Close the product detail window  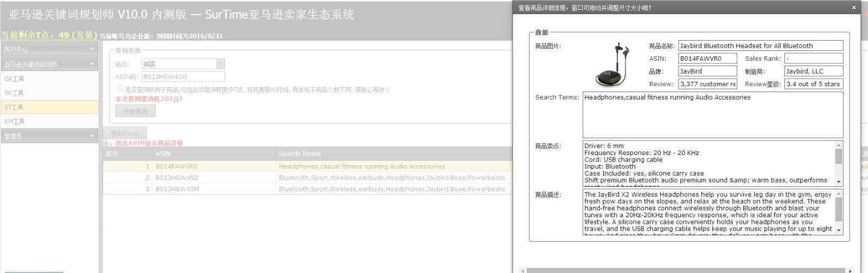click(x=854, y=8)
